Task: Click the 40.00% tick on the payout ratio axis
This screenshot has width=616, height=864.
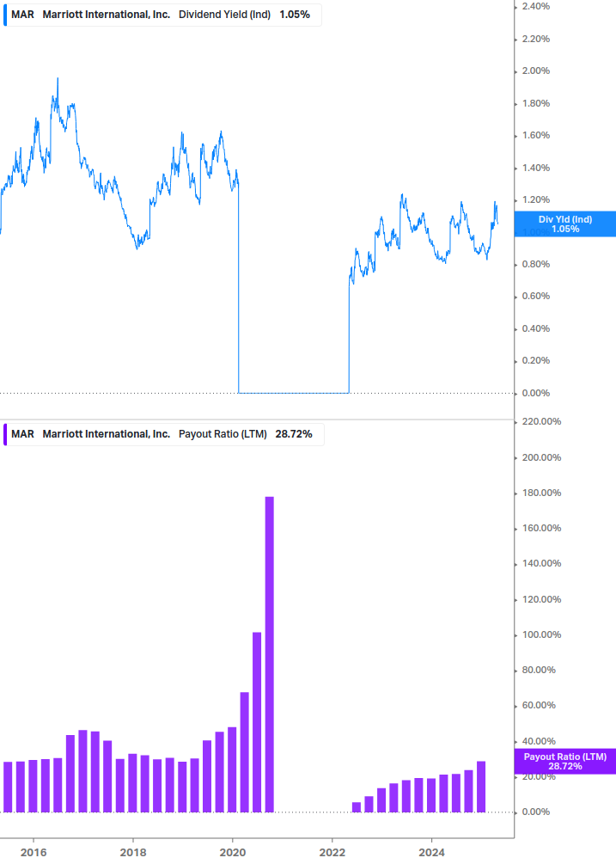Action: [x=539, y=742]
